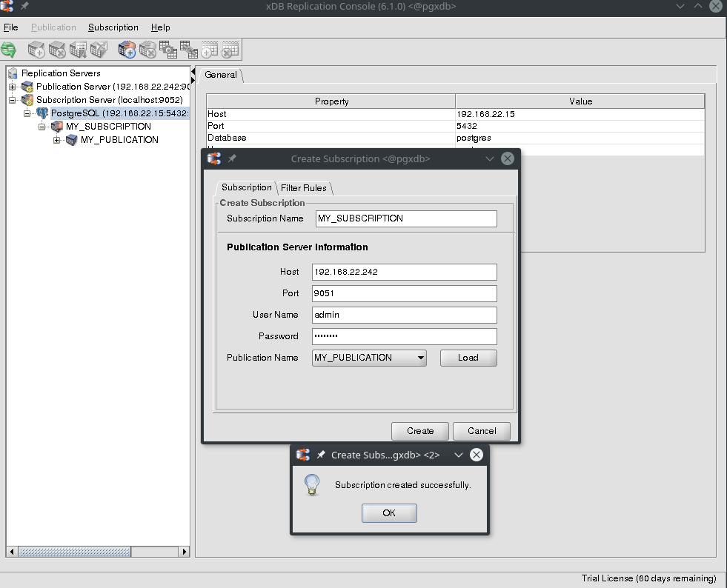
Task: Click the Value column header
Action: [x=580, y=101]
